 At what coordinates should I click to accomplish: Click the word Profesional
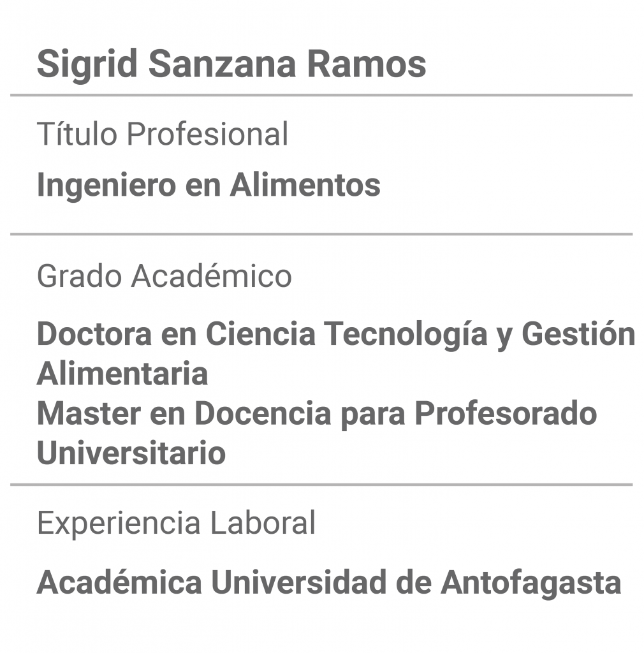point(207,134)
